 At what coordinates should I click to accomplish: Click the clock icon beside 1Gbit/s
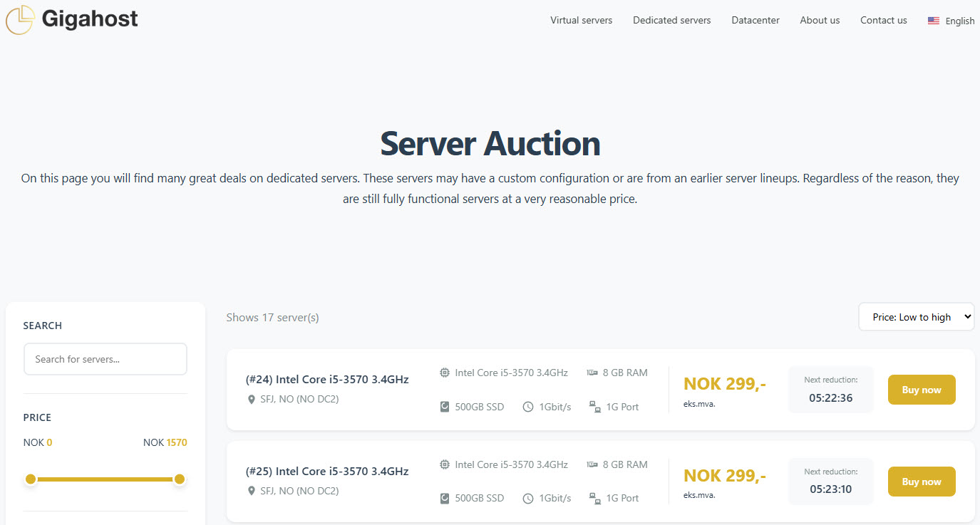pyautogui.click(x=527, y=406)
